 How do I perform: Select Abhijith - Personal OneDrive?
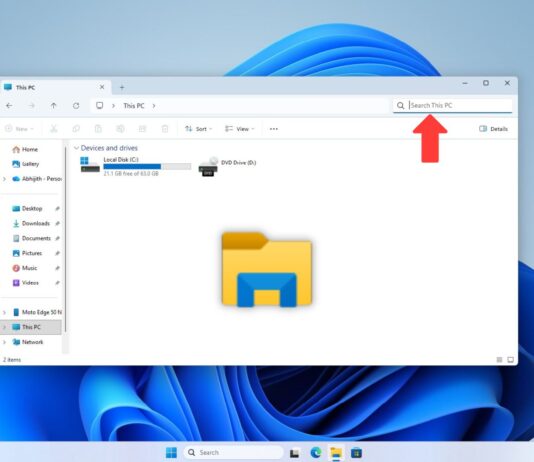pyautogui.click(x=37, y=179)
